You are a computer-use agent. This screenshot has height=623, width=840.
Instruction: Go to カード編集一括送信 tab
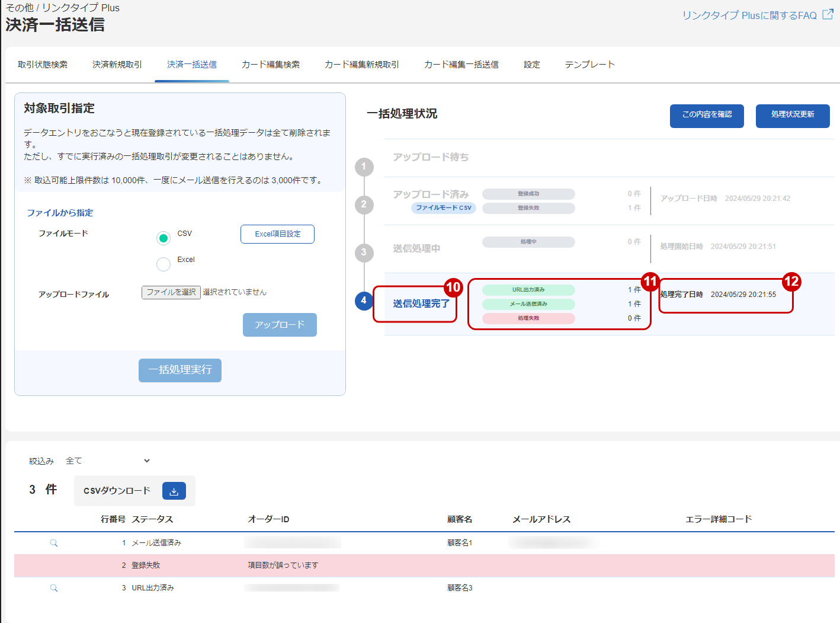click(461, 65)
